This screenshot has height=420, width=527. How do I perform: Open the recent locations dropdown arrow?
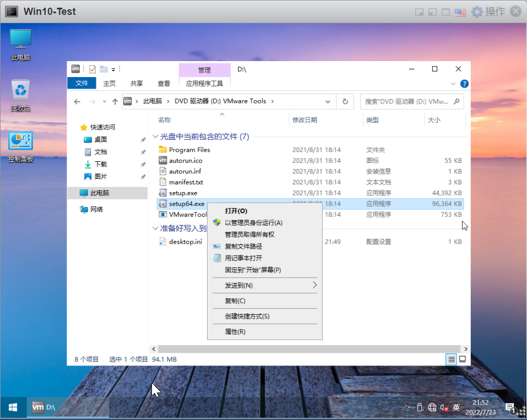point(105,101)
